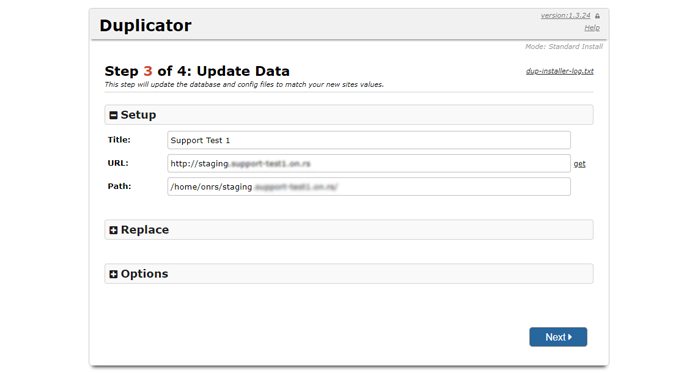This screenshot has width=700, height=374.
Task: Click the version 1.3.24 link
Action: point(565,16)
